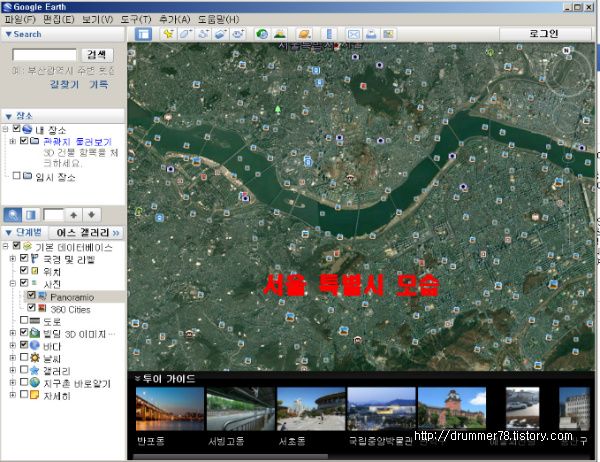Click the red 360 Cities icon
The width and height of the screenshot is (600, 462).
coord(42,308)
